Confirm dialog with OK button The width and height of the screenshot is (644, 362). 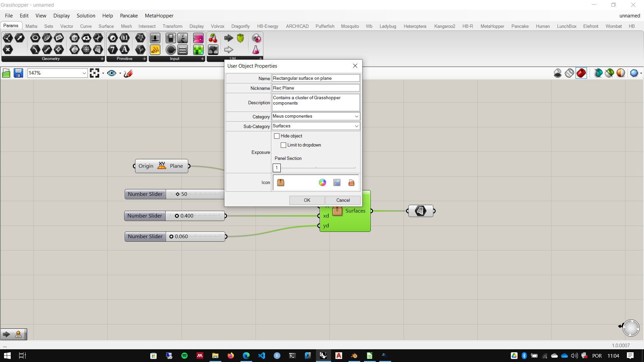tap(307, 200)
